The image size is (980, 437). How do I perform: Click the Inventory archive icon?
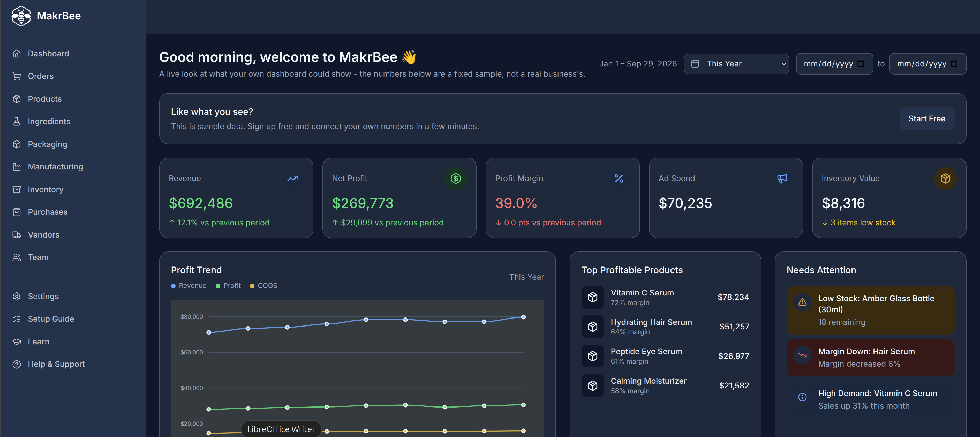[x=16, y=190]
